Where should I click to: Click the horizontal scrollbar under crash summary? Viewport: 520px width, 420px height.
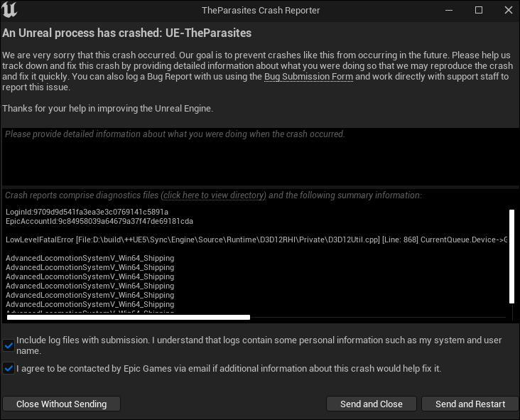coord(129,318)
